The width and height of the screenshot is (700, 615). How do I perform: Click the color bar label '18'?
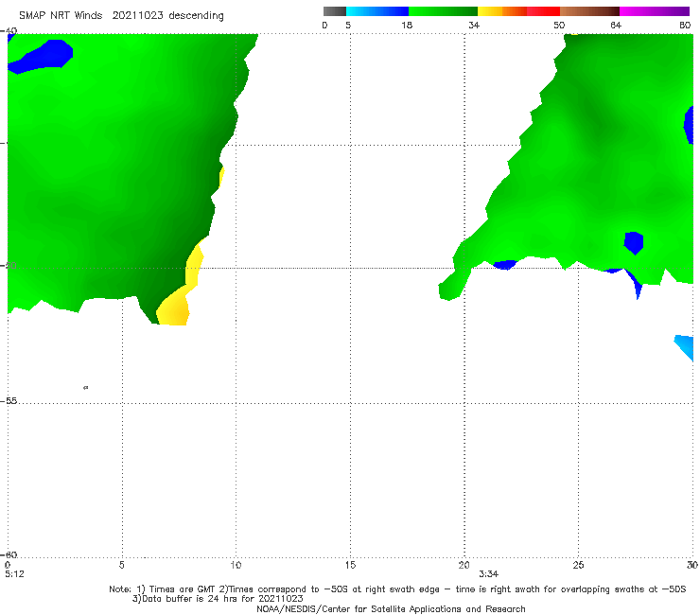click(407, 25)
